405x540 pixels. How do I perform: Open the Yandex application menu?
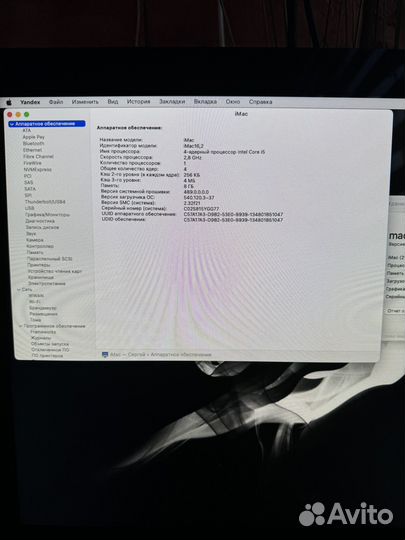click(30, 102)
